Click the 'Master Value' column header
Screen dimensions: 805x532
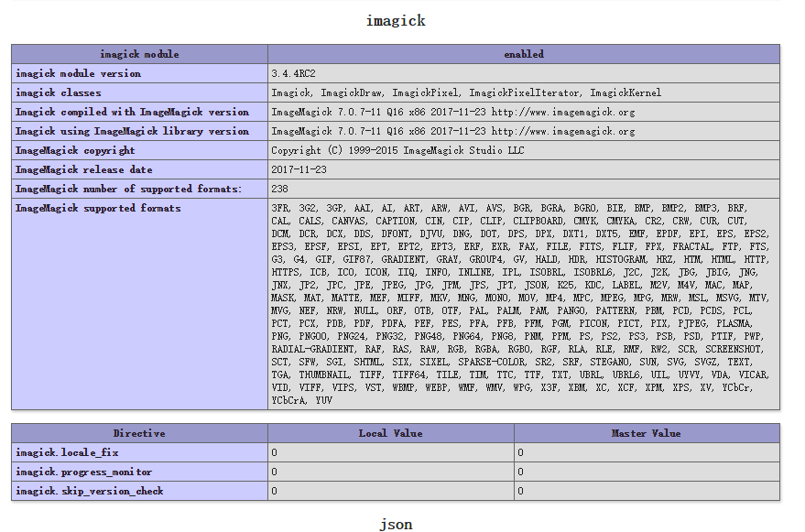click(x=647, y=433)
